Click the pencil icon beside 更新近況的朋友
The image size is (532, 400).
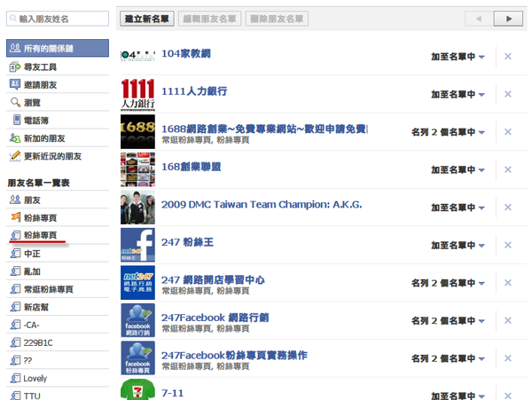click(15, 156)
